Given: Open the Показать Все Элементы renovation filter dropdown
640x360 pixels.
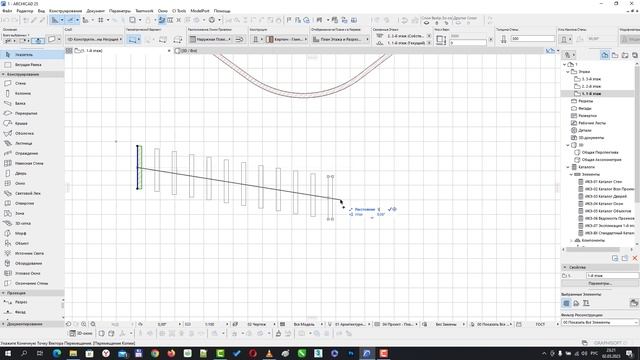Looking at the screenshot, I should [600, 322].
